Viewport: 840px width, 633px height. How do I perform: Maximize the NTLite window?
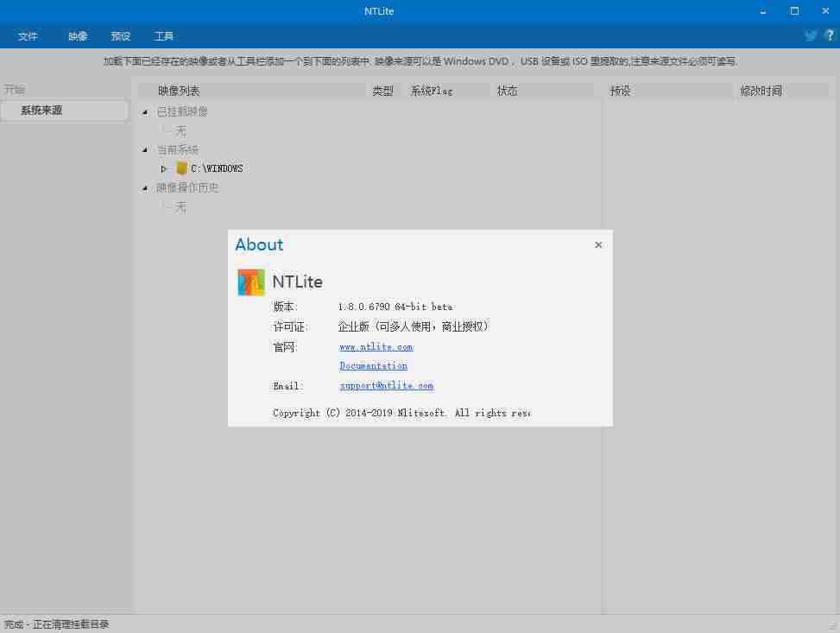(794, 11)
